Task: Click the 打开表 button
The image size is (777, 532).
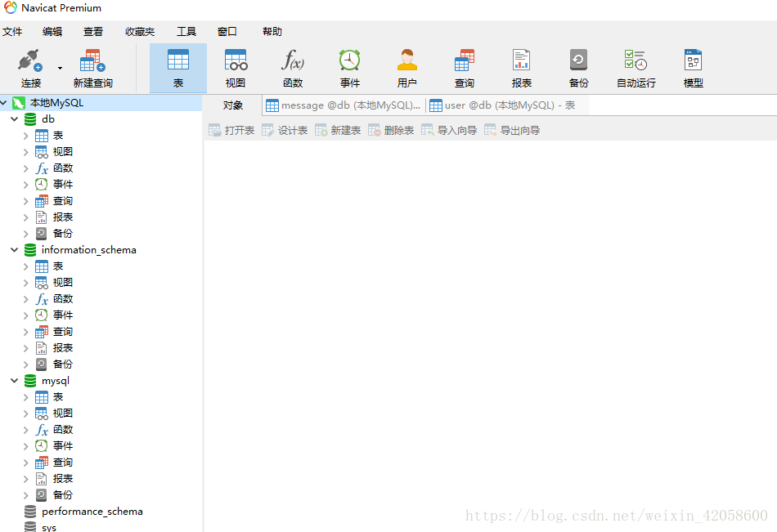Action: [x=231, y=130]
